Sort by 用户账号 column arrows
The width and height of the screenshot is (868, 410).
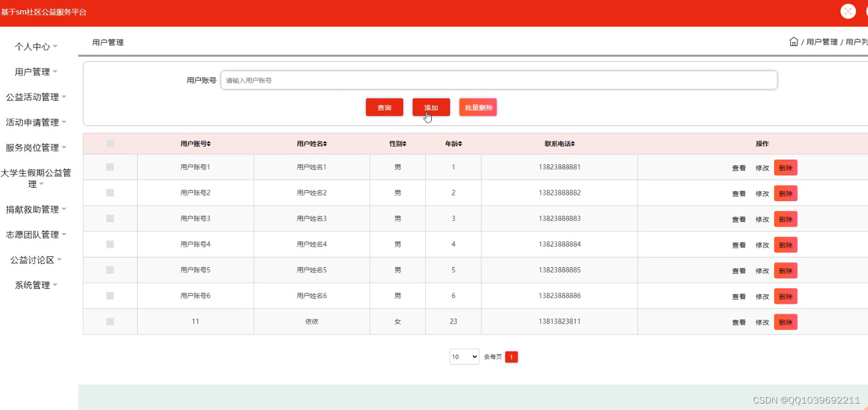(209, 144)
